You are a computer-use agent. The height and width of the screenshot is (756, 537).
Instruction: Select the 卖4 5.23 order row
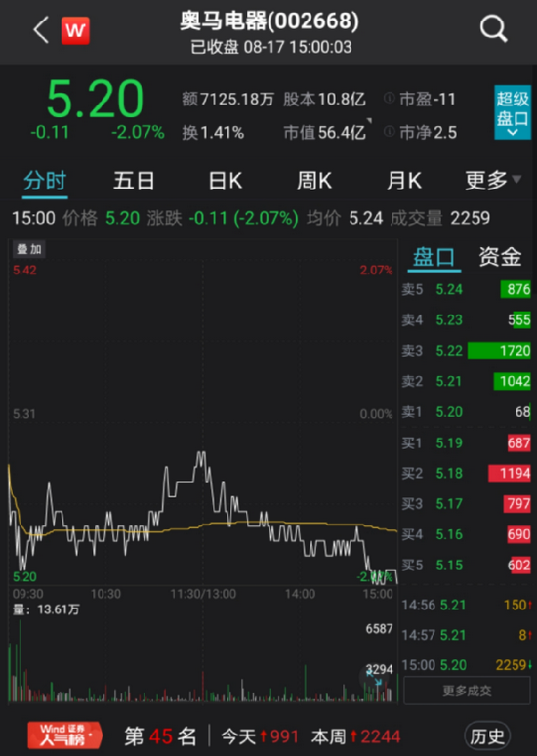[466, 319]
